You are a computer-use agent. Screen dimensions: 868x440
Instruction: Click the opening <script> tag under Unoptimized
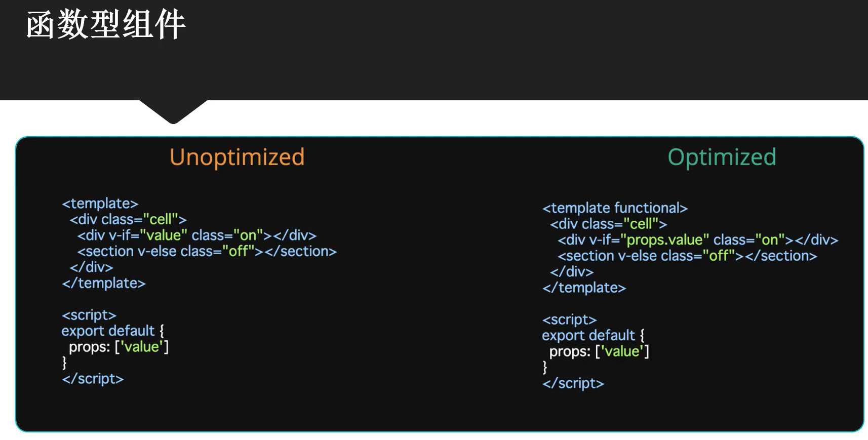(x=89, y=315)
